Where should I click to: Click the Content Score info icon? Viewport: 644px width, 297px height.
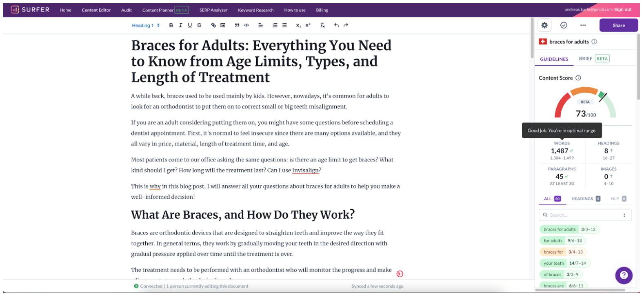[578, 78]
